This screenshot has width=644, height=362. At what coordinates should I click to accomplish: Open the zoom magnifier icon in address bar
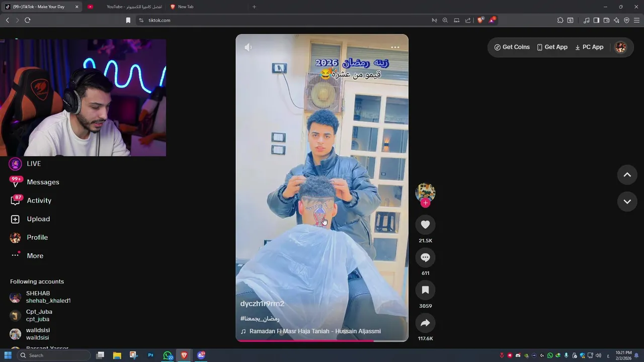point(445,20)
